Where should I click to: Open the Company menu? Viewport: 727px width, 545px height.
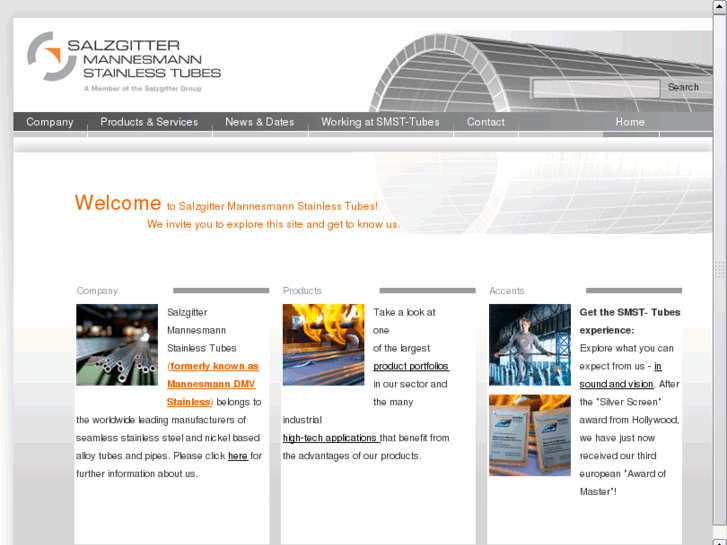50,122
